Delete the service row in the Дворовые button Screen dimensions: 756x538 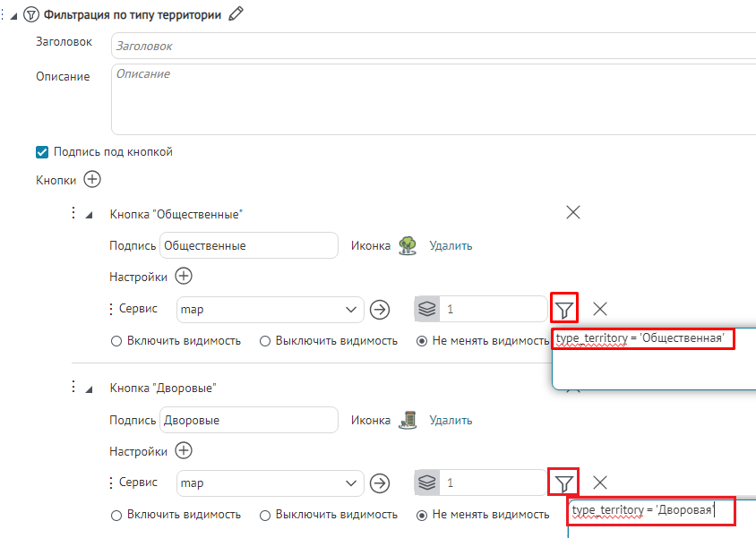click(x=600, y=482)
